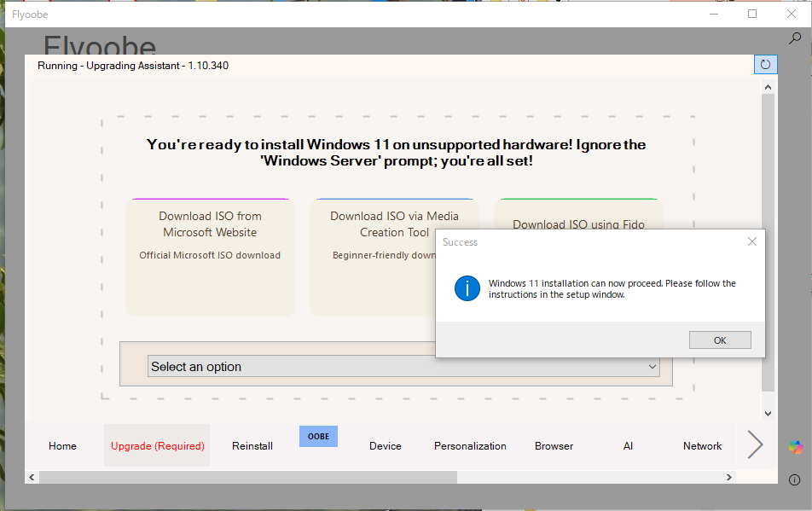Click the large right chevron after Network
This screenshot has width=812, height=511.
tap(755, 444)
